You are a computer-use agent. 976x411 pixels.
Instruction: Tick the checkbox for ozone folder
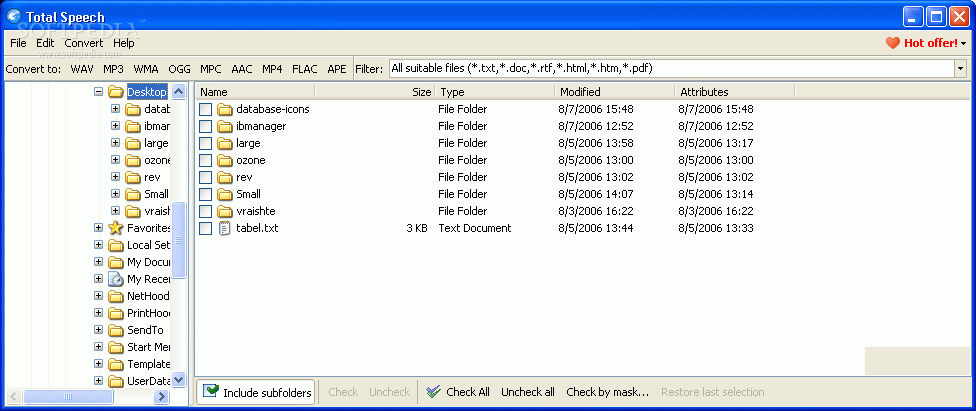pos(205,160)
